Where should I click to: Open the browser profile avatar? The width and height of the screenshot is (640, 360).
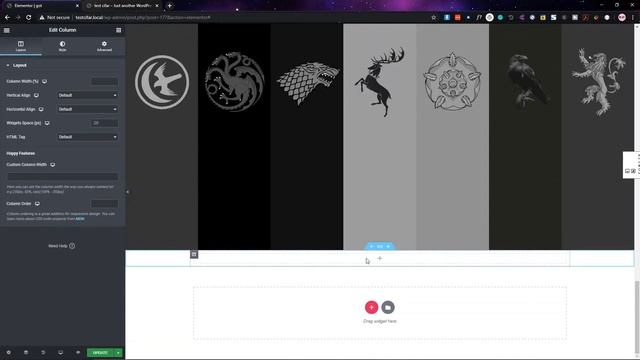(622, 17)
